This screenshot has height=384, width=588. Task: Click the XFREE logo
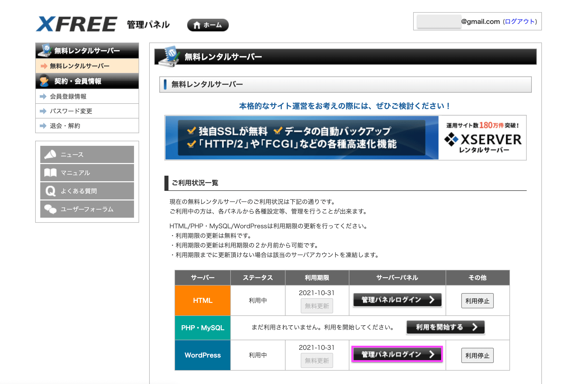(77, 24)
